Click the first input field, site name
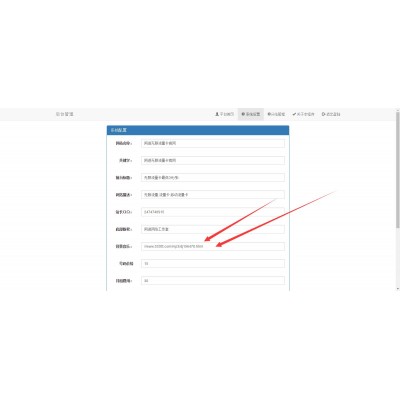 (x=213, y=143)
